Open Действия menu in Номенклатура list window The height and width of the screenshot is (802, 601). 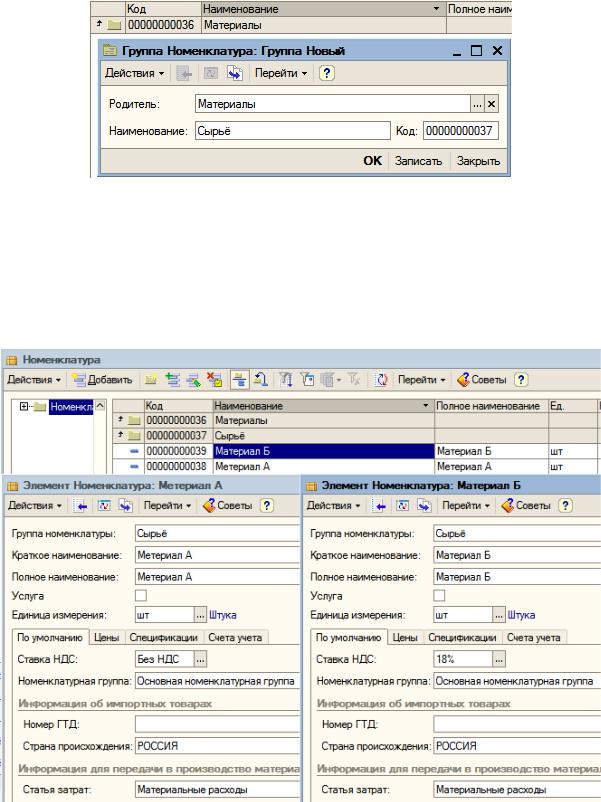[x=34, y=380]
